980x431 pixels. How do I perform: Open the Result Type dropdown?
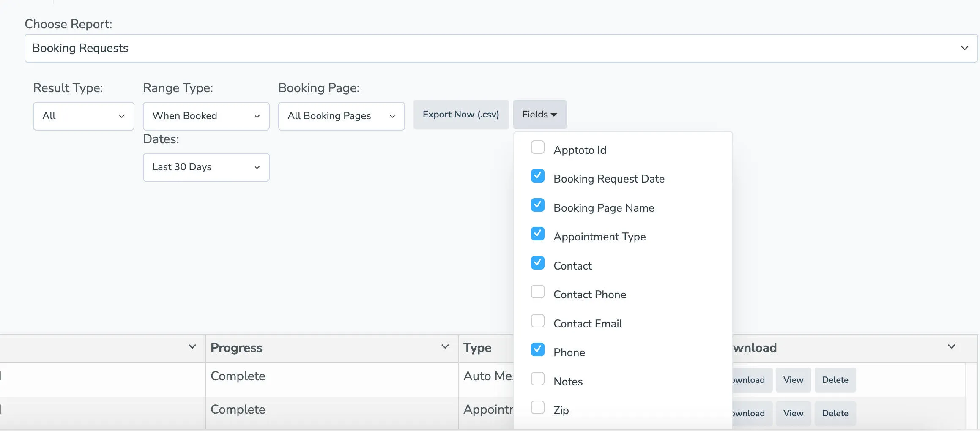coord(83,116)
